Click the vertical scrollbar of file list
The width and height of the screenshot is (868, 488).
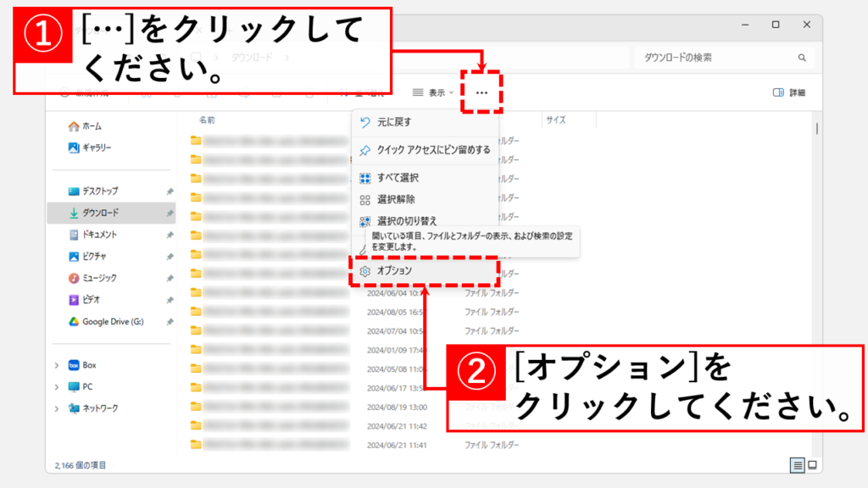click(x=816, y=254)
